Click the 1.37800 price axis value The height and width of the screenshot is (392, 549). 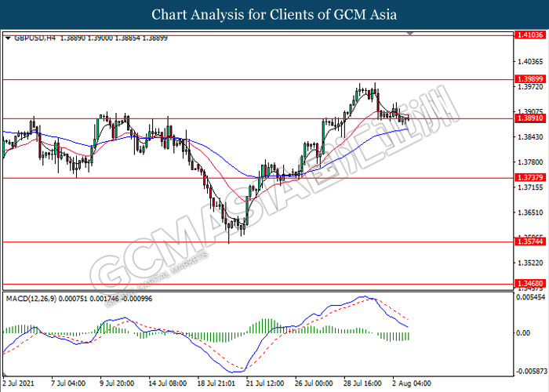(530, 162)
